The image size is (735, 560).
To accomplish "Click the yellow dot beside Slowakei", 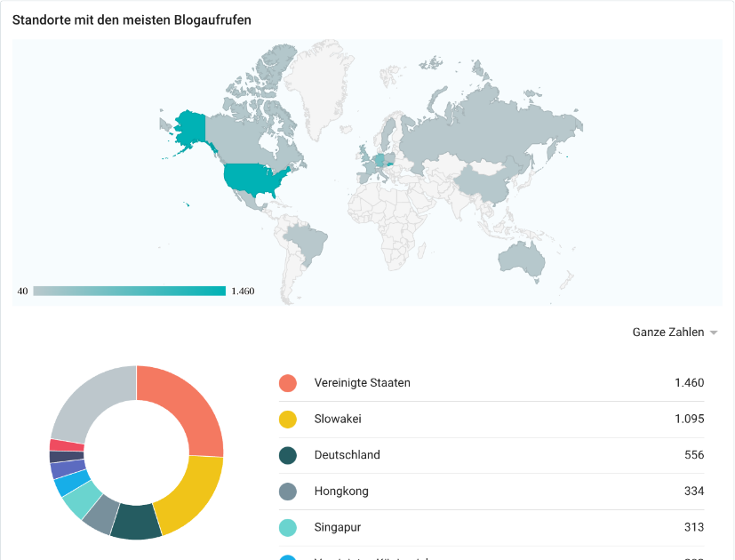I will (x=287, y=419).
